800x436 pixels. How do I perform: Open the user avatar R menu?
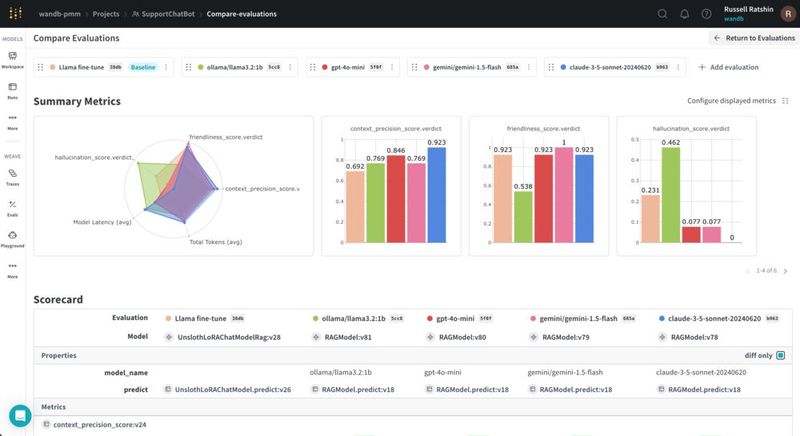pyautogui.click(x=788, y=14)
